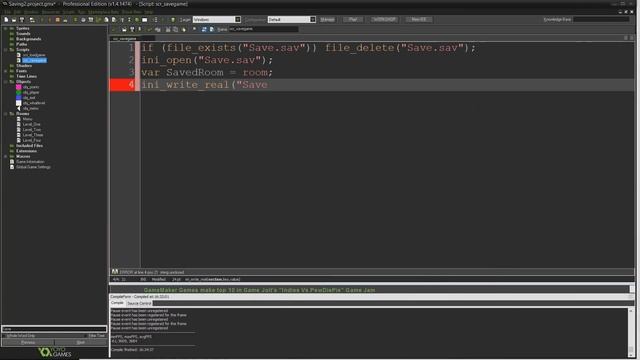Viewport: 640px width, 360px height.
Task: Collapse the Objects folder in resource tree
Action: (x=5, y=82)
